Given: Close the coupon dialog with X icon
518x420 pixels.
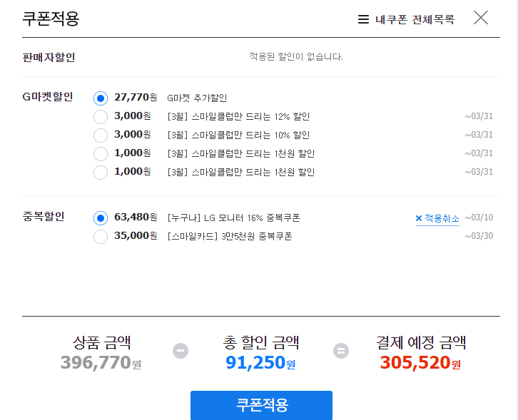Looking at the screenshot, I should coord(481,18).
